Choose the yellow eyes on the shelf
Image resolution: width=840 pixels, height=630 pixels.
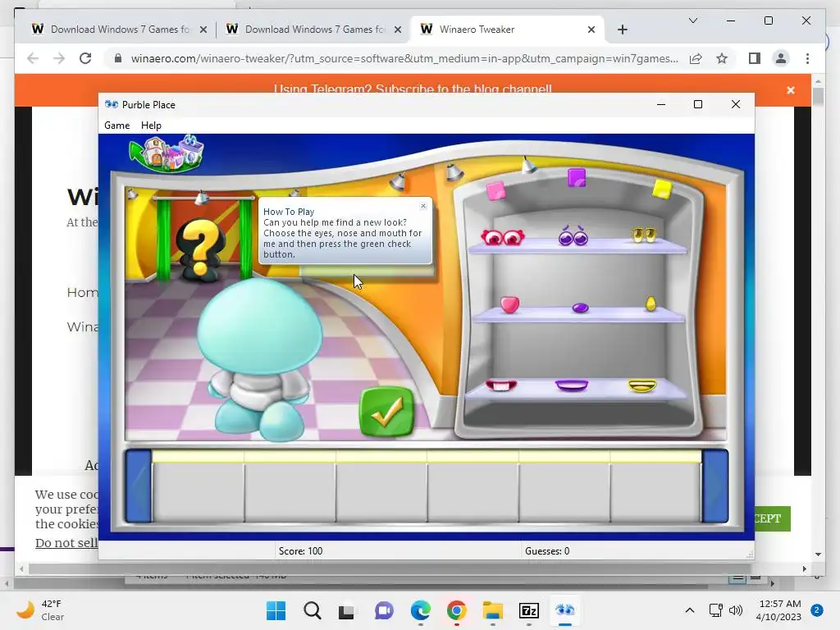pos(643,235)
